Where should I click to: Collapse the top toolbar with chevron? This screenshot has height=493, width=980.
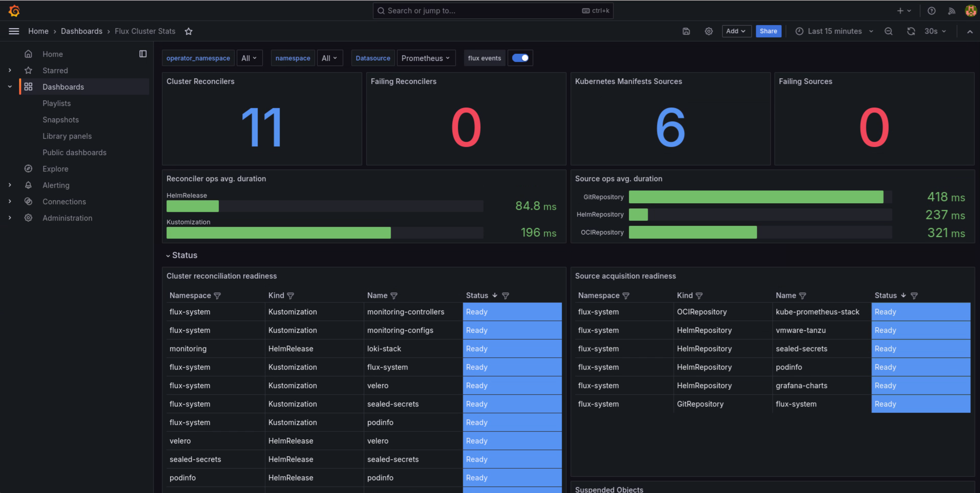[x=970, y=31]
